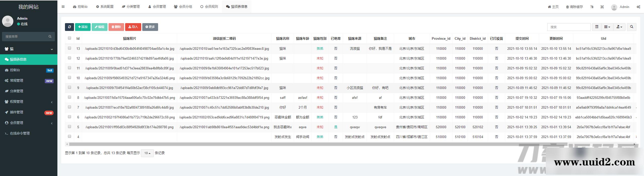Screen dimensions: 644x176
Task: Click the red 导入 import button
Action: [133, 27]
